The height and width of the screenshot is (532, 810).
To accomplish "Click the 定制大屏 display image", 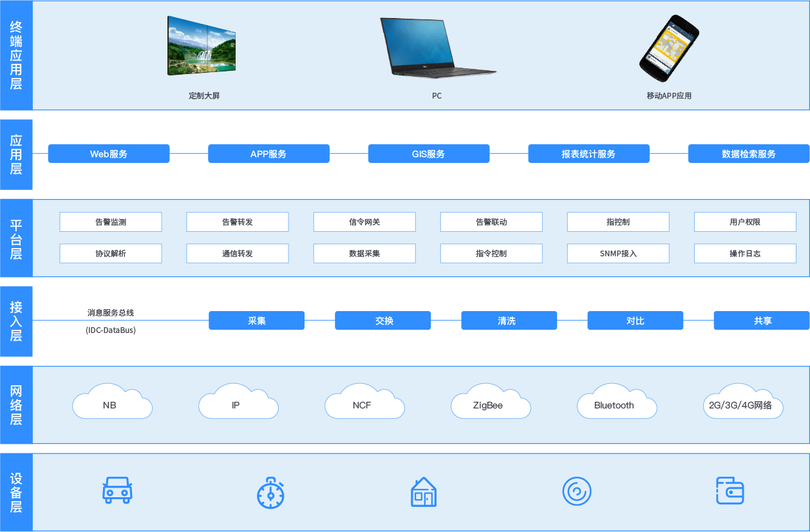I will (201, 45).
